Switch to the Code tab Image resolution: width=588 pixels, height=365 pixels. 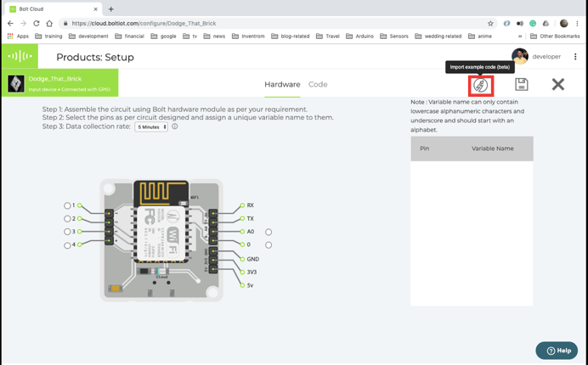pos(318,84)
